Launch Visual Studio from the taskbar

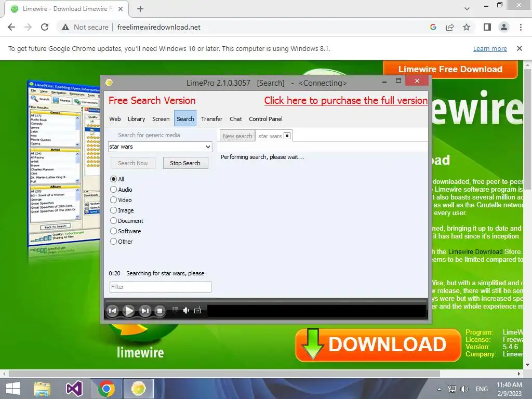tap(74, 389)
